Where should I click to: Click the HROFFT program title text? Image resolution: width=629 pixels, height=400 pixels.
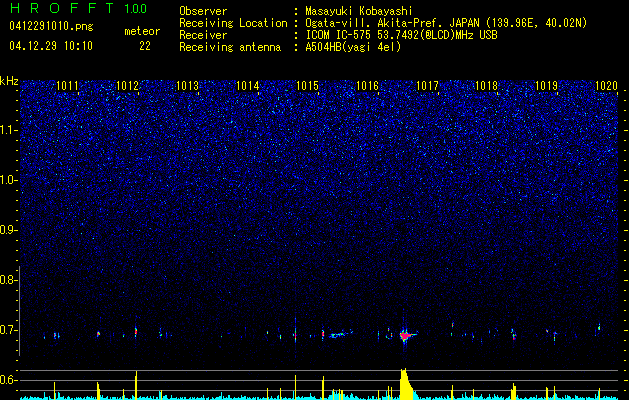(62, 8)
